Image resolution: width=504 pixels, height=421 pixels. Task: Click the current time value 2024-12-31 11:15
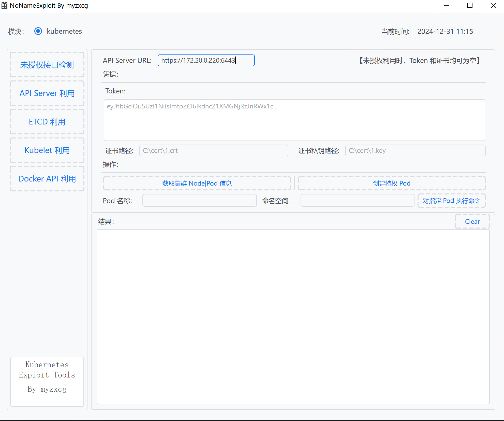pyautogui.click(x=445, y=31)
